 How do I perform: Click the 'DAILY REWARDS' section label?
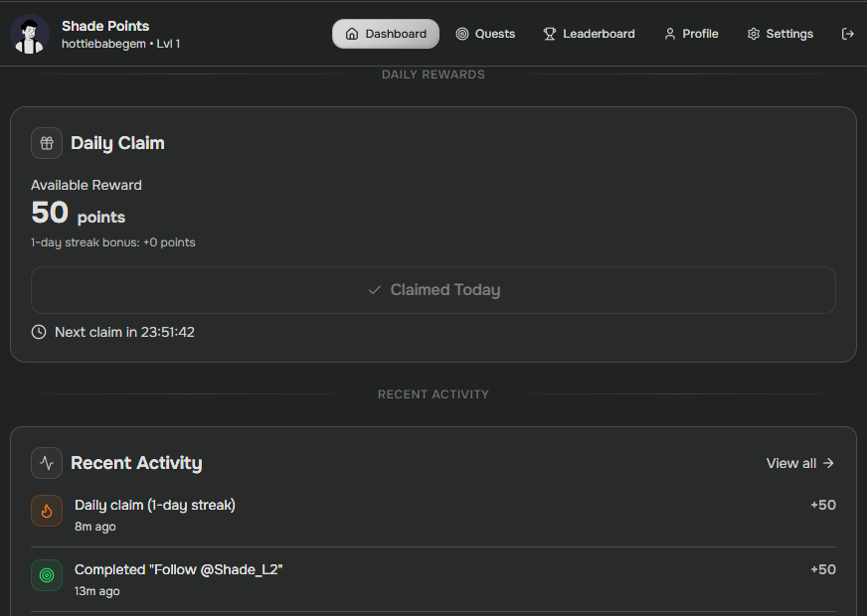433,75
